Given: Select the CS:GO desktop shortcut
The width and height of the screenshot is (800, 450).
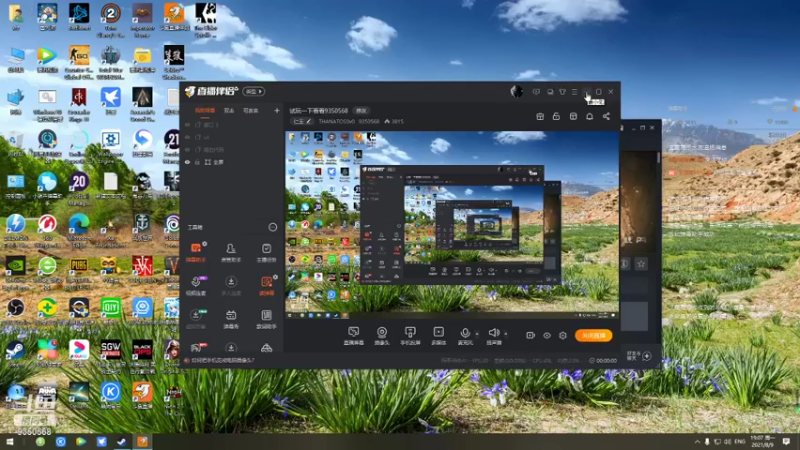Looking at the screenshot, I should 79,63.
